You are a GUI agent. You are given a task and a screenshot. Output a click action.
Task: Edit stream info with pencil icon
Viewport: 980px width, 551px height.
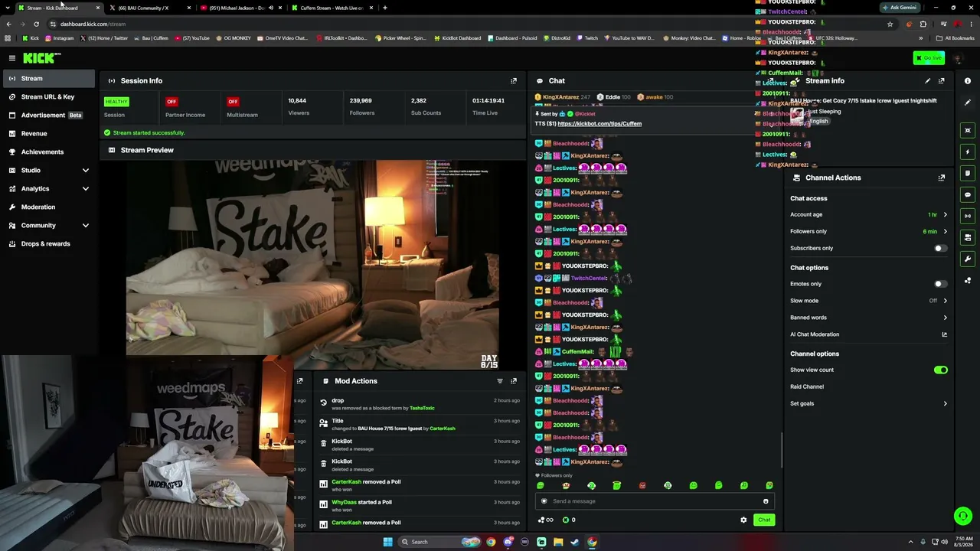click(927, 80)
